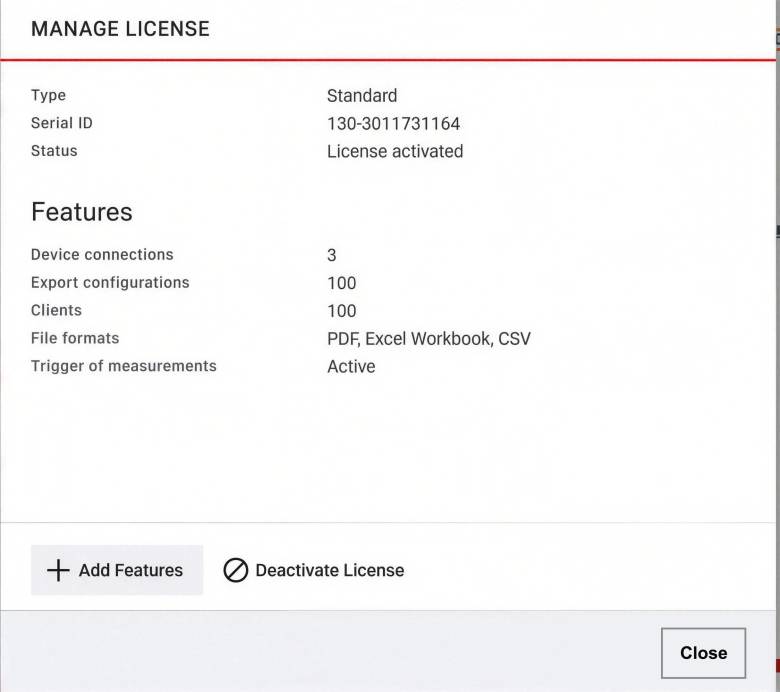Click the Serial ID label
The height and width of the screenshot is (692, 780).
(61, 123)
